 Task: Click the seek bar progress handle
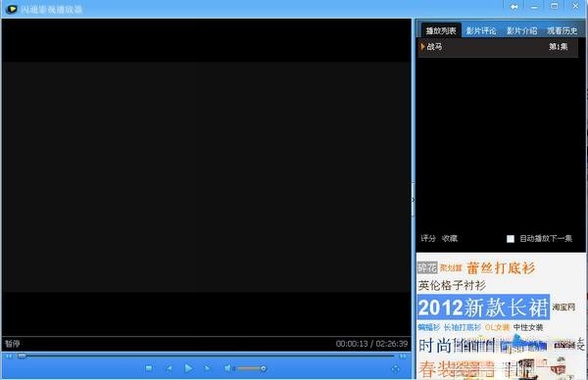[x=23, y=356]
